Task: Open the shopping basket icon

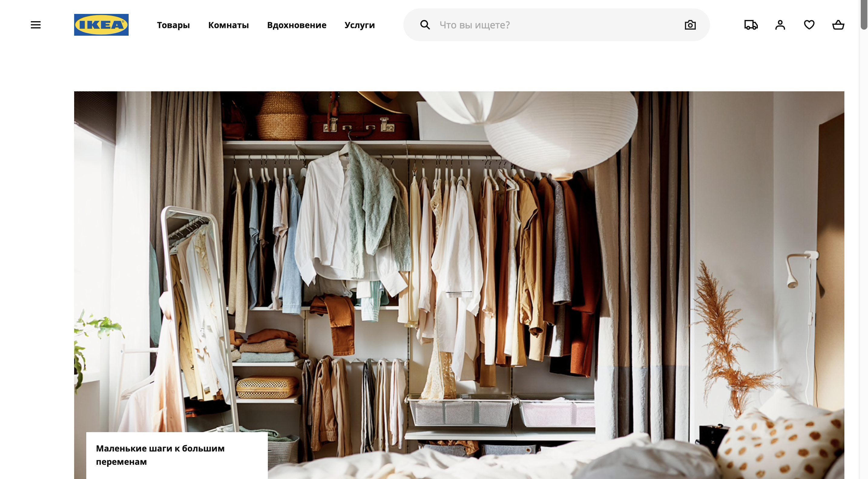Action: tap(838, 25)
